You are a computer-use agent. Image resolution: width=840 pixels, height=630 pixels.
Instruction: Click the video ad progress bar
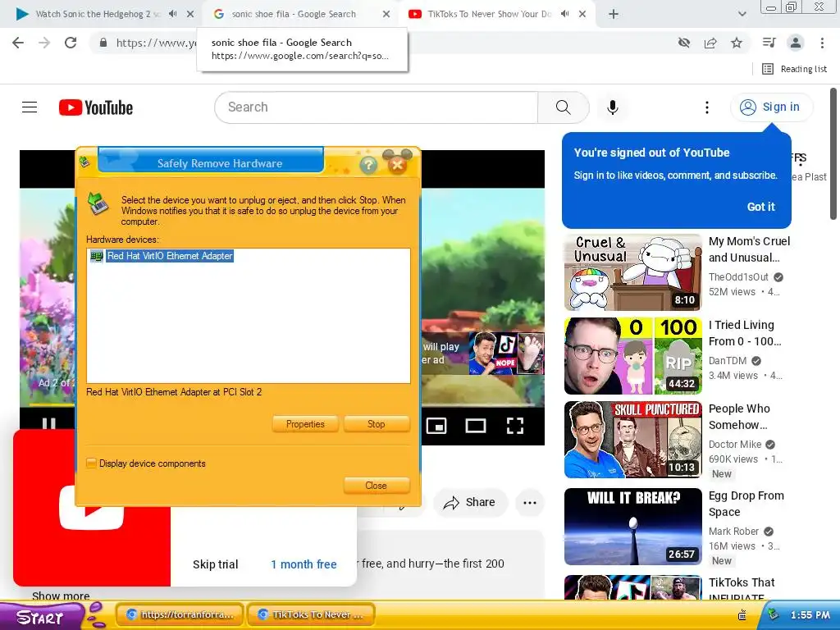click(x=282, y=404)
